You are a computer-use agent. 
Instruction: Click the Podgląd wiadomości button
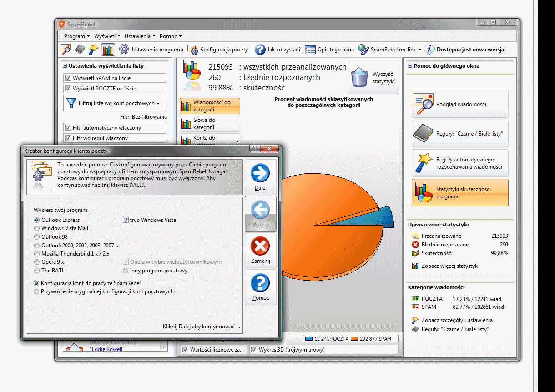tap(460, 104)
